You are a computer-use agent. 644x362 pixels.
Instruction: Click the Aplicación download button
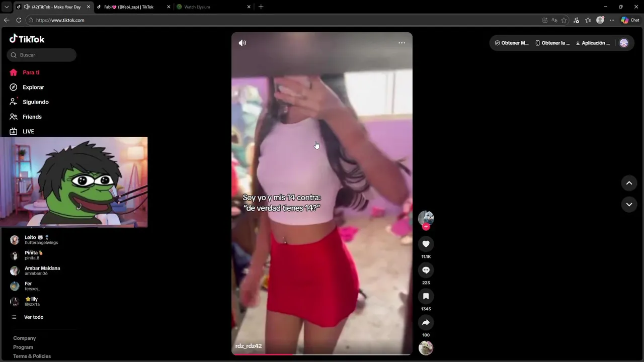(593, 43)
